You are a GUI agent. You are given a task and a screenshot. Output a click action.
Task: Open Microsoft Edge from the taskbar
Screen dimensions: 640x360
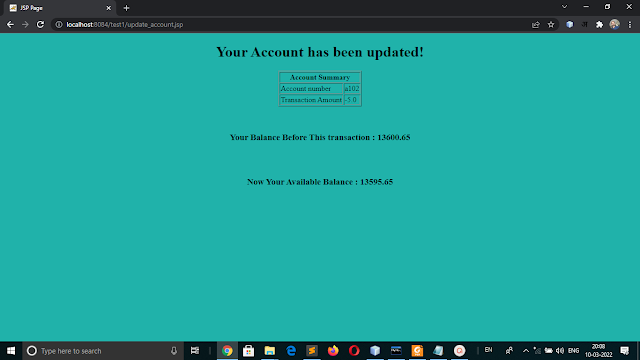click(x=291, y=351)
